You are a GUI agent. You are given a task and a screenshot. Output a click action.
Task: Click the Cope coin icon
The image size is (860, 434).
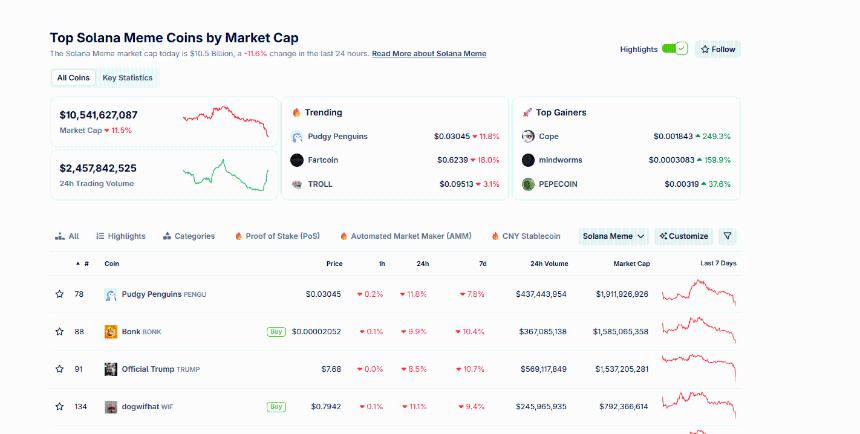click(528, 136)
